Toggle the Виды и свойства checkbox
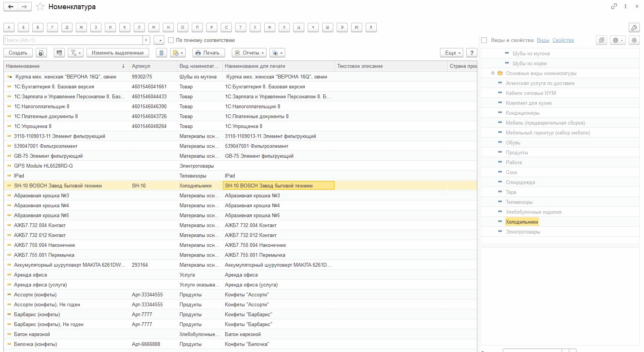 (484, 40)
